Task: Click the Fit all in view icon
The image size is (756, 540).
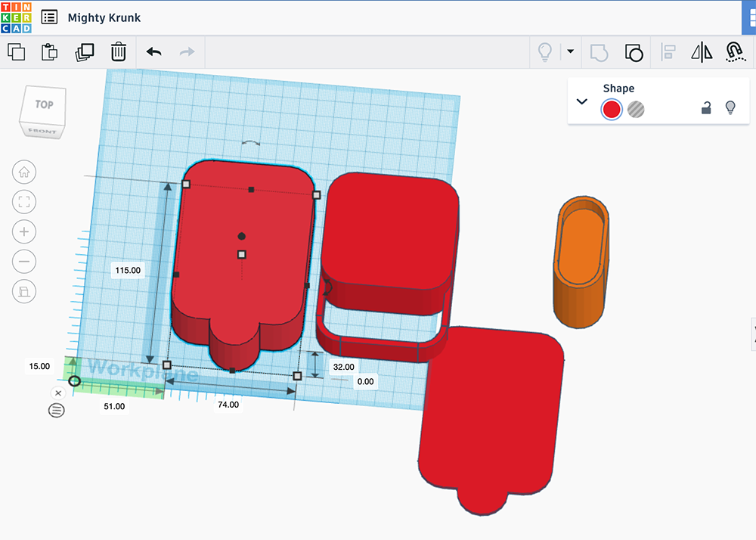Action: (24, 202)
